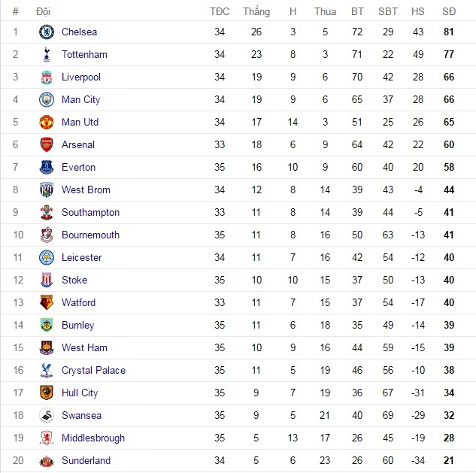
Task: Click the Crystal Palace club crest icon
Action: pyautogui.click(x=47, y=371)
